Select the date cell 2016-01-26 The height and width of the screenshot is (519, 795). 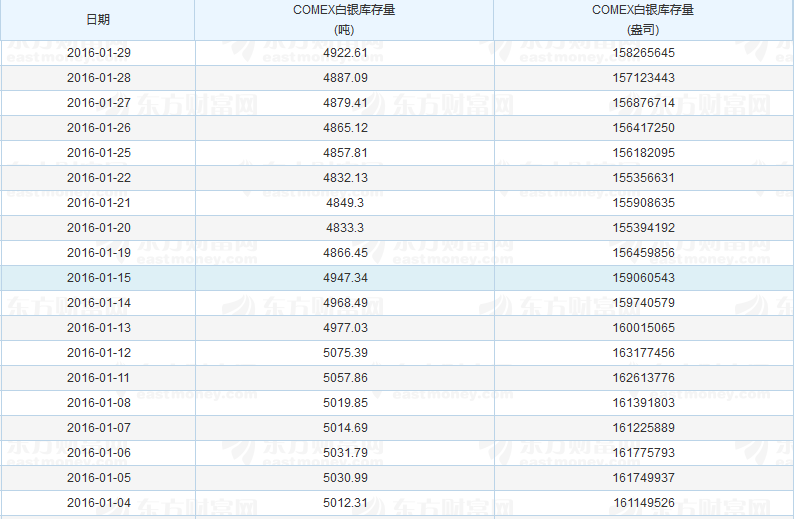pos(99,128)
